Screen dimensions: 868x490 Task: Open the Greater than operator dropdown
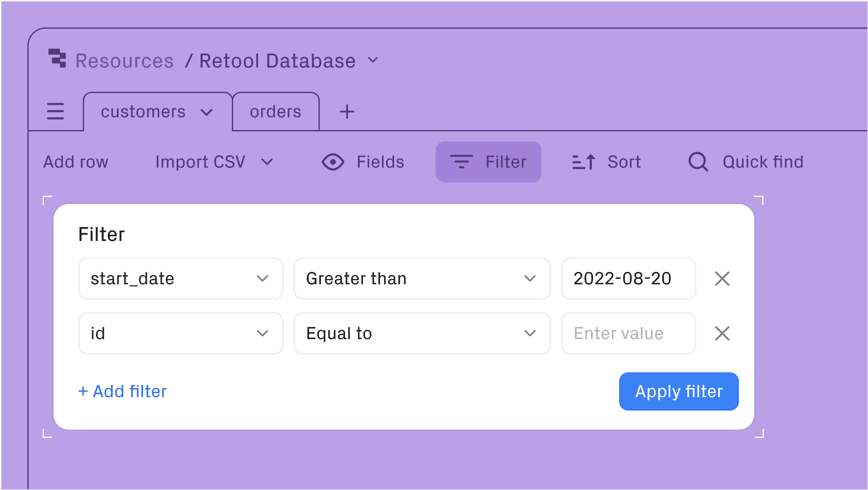pyautogui.click(x=422, y=279)
